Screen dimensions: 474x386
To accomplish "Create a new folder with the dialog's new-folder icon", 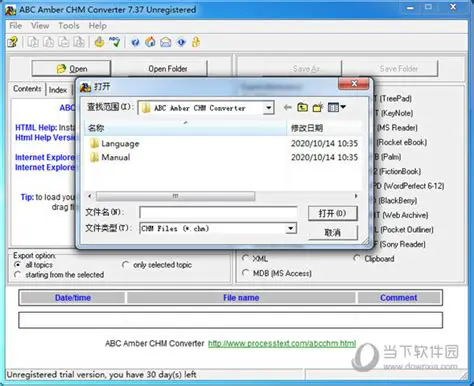I will 318,107.
